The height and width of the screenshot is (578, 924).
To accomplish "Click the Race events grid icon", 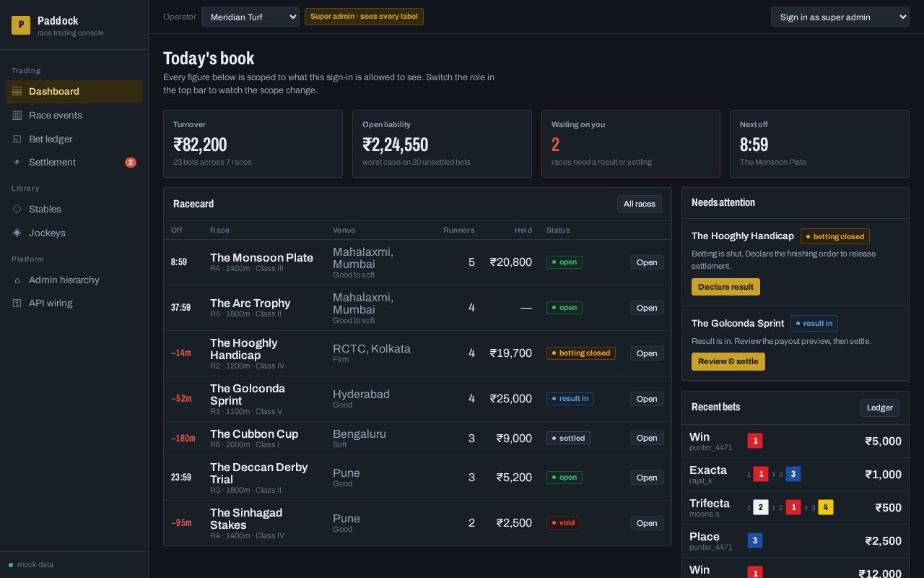I will point(17,115).
